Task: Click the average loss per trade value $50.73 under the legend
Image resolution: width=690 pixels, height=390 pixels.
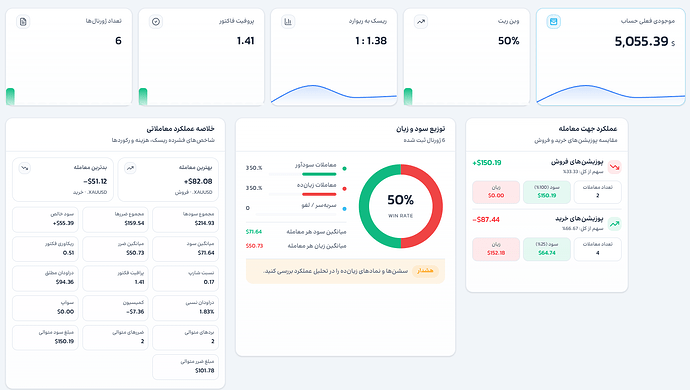Action: pos(254,246)
